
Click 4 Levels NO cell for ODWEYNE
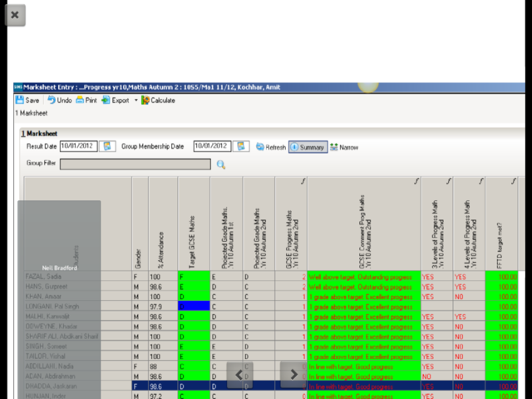[x=469, y=327]
